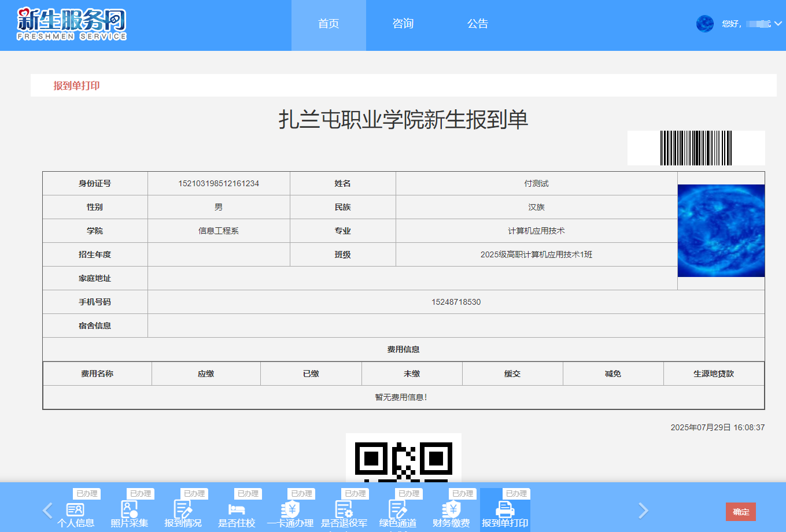Click the ethnicity value 汉族
Screen dimensions: 786x532
tap(536, 207)
